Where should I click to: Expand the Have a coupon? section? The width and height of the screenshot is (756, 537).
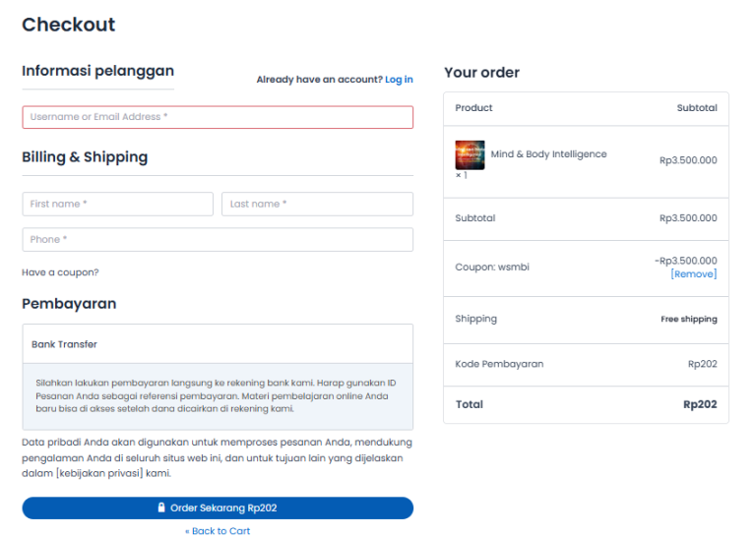click(60, 272)
